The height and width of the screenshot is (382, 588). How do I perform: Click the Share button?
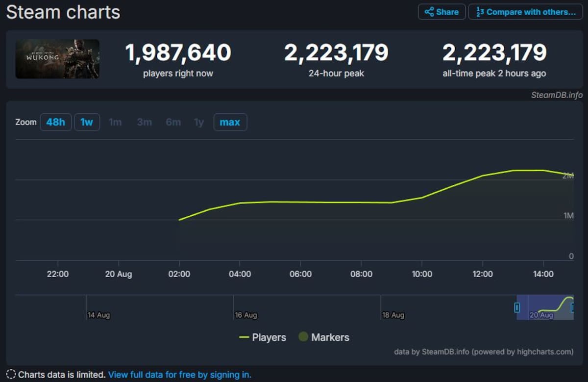441,12
